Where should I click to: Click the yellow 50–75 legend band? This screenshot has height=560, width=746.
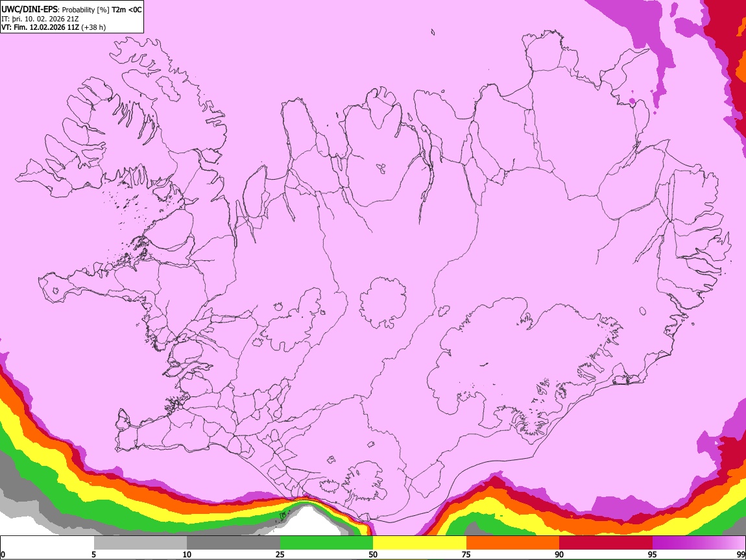tap(420, 543)
